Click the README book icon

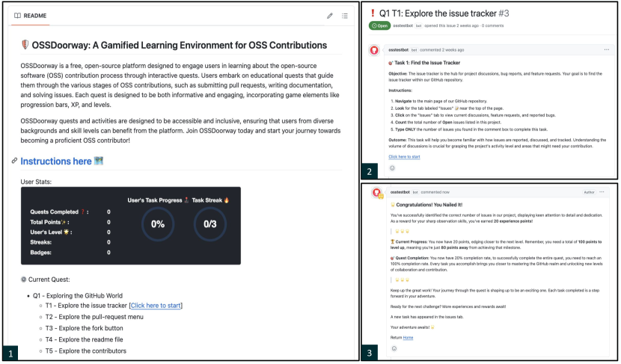[17, 16]
